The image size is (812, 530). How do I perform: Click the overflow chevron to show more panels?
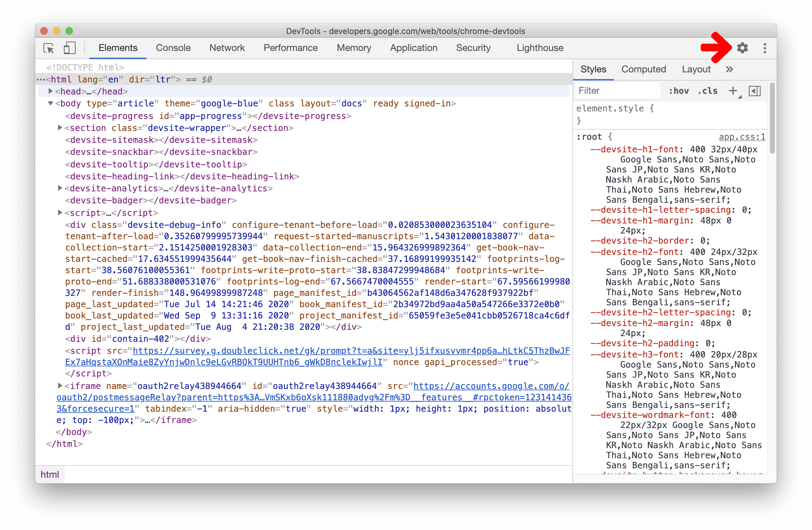point(729,69)
